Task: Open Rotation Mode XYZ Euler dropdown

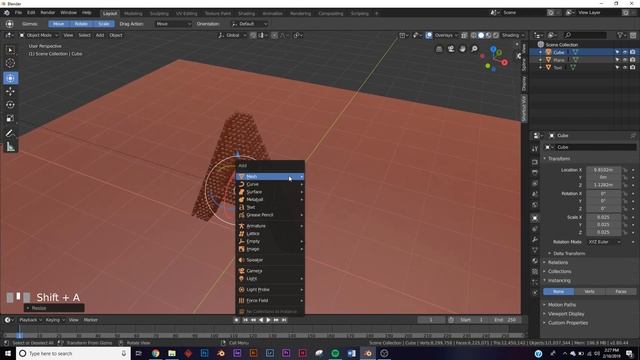Action: (x=604, y=242)
